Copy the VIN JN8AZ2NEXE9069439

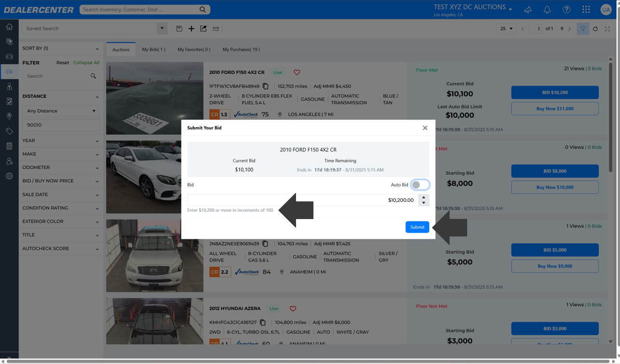coord(265,244)
